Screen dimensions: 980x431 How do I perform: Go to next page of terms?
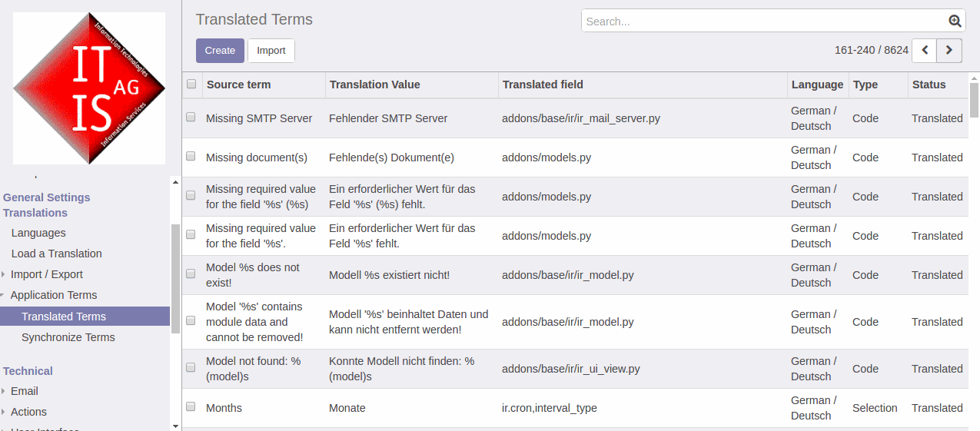[x=949, y=50]
